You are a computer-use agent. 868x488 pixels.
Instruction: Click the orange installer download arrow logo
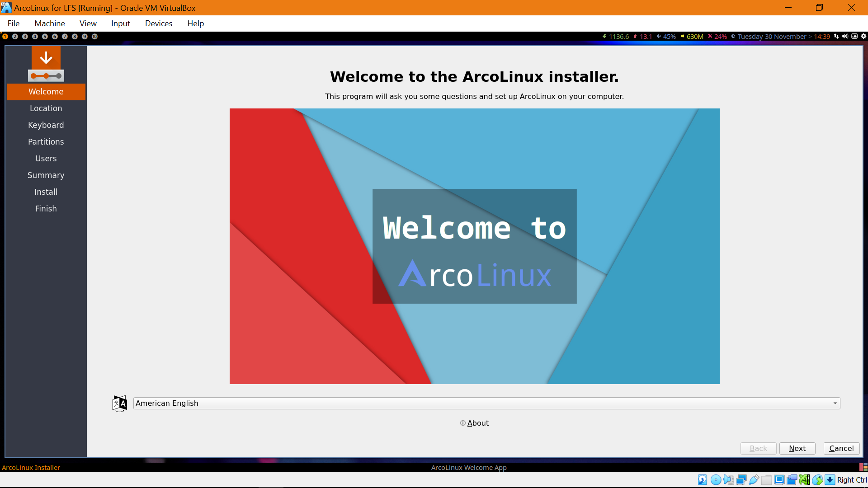46,65
